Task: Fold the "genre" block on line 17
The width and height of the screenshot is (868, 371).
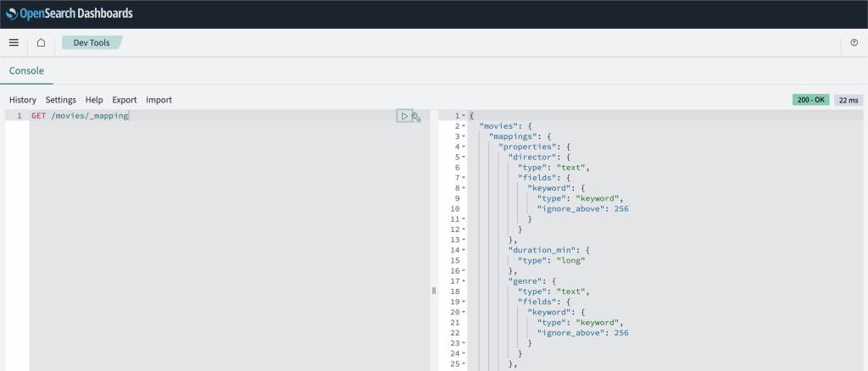Action: pos(464,280)
